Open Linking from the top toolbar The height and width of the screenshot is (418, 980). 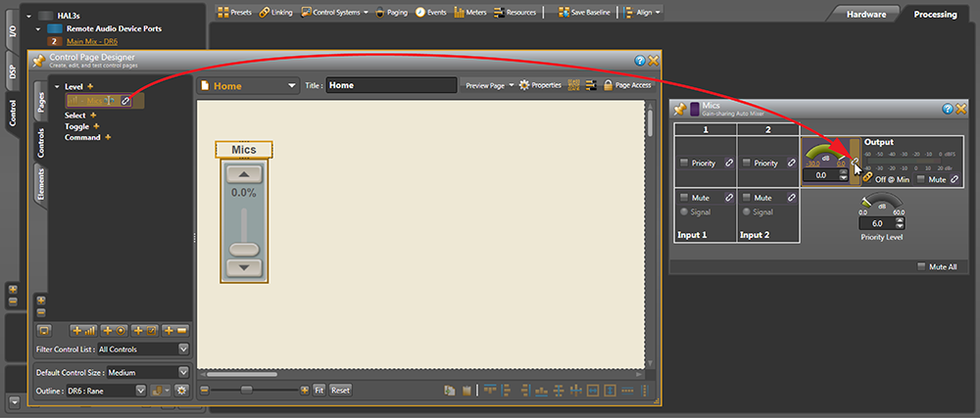coord(275,12)
